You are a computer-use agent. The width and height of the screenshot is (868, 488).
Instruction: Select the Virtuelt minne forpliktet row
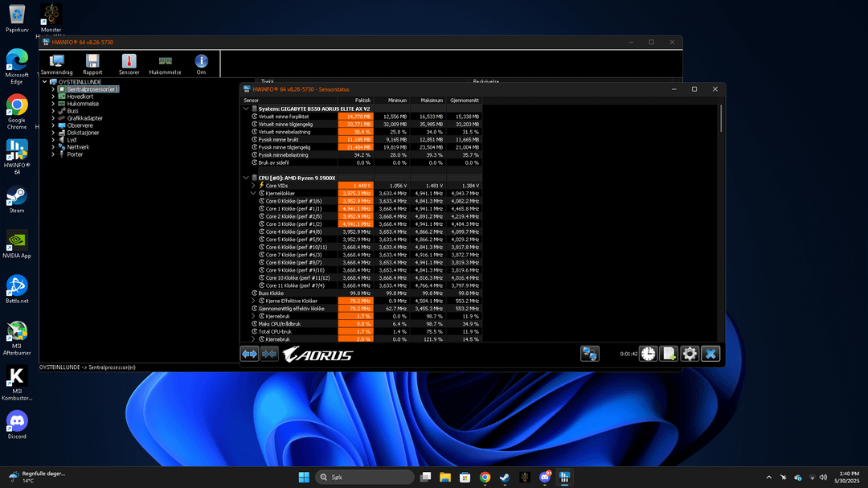coord(362,117)
